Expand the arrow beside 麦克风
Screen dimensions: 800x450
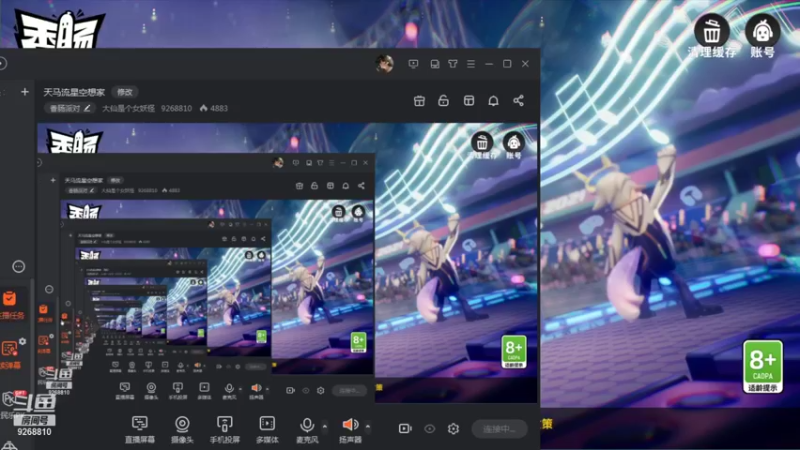point(325,426)
